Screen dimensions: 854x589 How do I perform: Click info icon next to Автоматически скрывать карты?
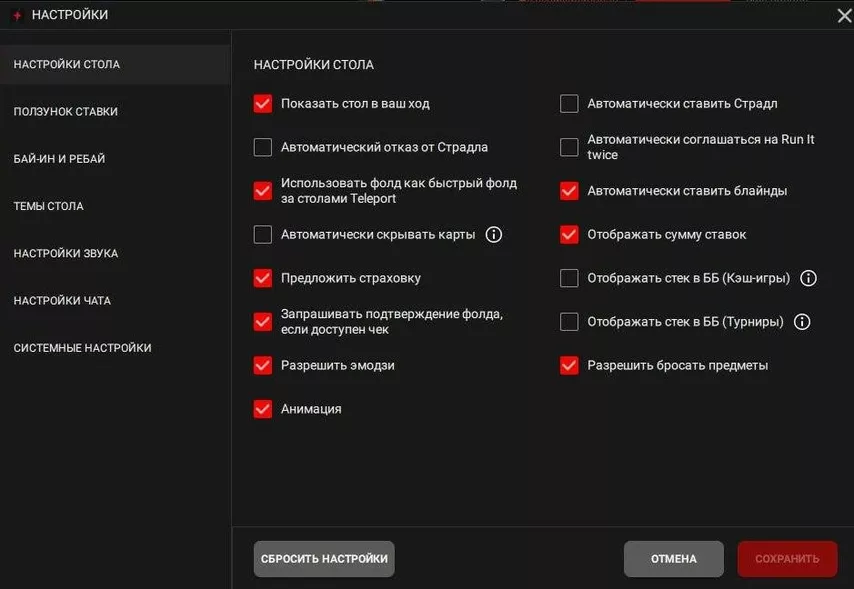[493, 235]
